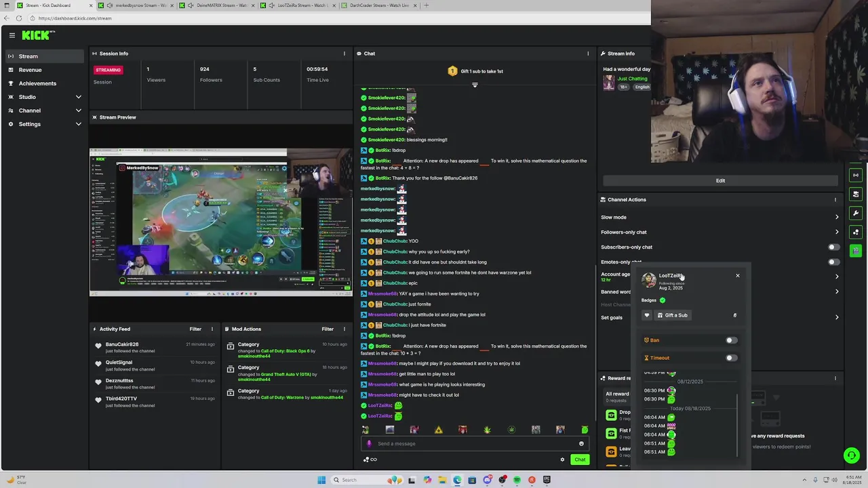
Task: Open the hamburger menu beside the Kick logo
Action: (12, 35)
